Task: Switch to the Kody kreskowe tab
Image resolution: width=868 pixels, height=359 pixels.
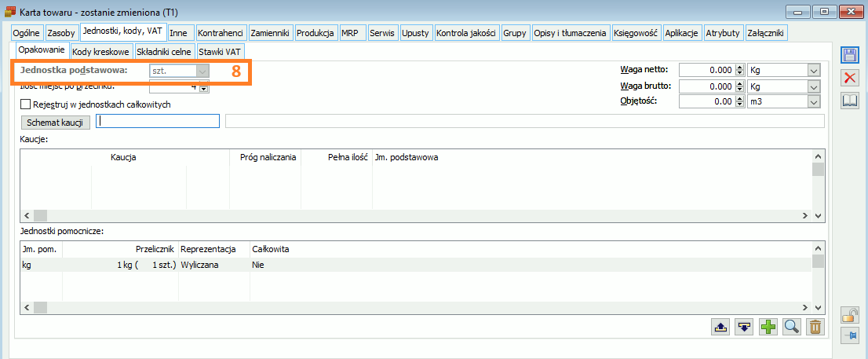Action: 100,51
